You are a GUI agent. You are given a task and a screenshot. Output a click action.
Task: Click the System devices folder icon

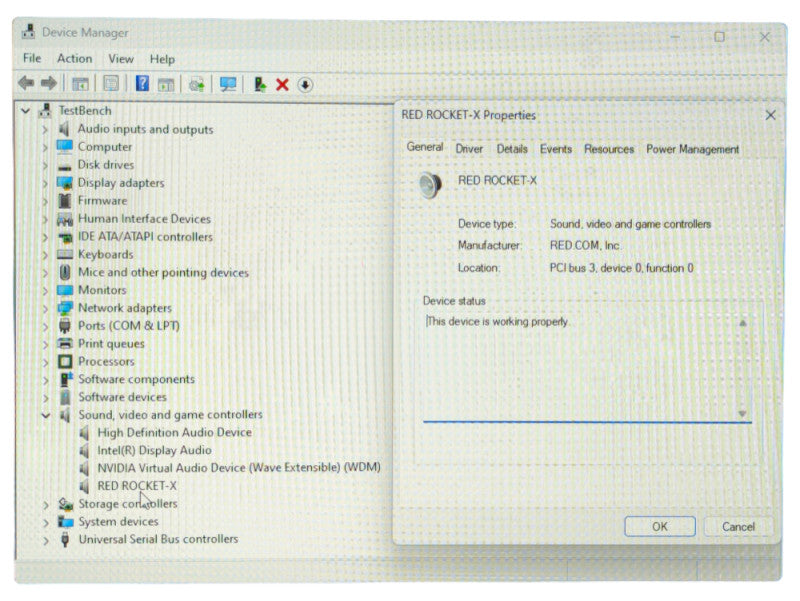[x=65, y=521]
